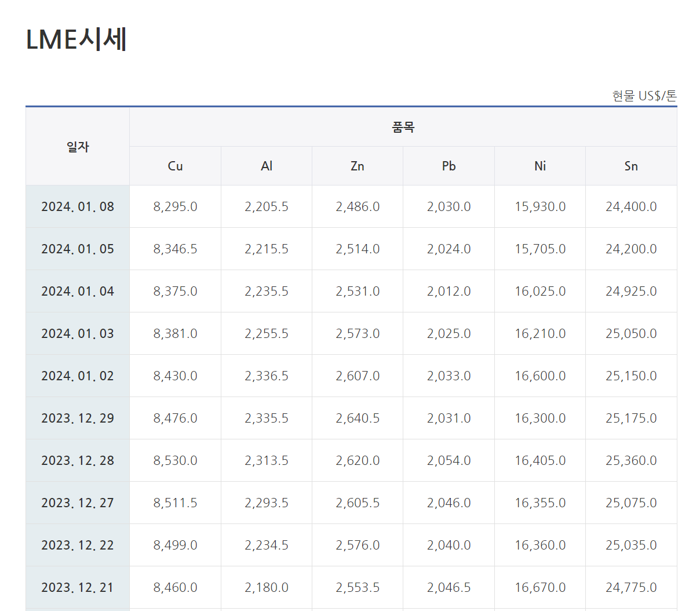
Task: Select the 2024. 01. 02 date row
Action: (x=78, y=376)
